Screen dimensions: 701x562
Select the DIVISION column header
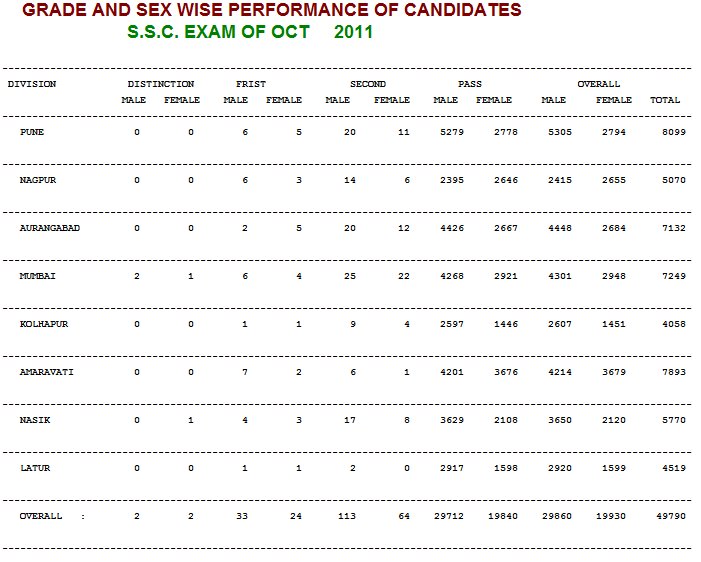[32, 84]
